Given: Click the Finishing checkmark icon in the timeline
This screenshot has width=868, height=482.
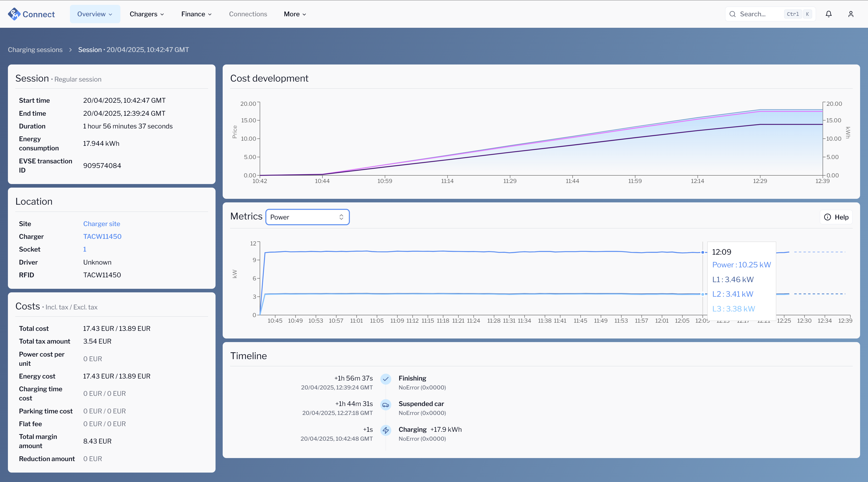Looking at the screenshot, I should [385, 379].
